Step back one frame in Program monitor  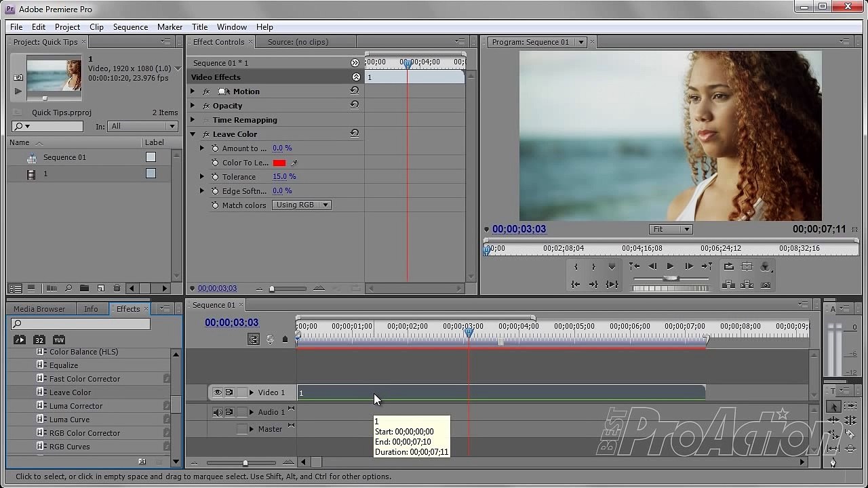coord(652,266)
